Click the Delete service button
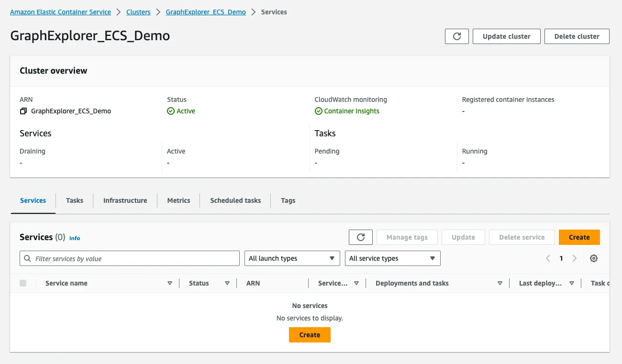622x364 pixels. [522, 237]
